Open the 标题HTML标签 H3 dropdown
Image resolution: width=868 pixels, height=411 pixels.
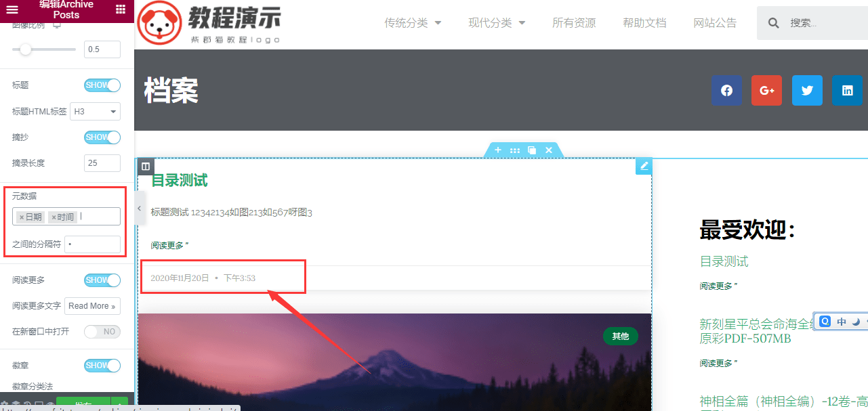(95, 111)
